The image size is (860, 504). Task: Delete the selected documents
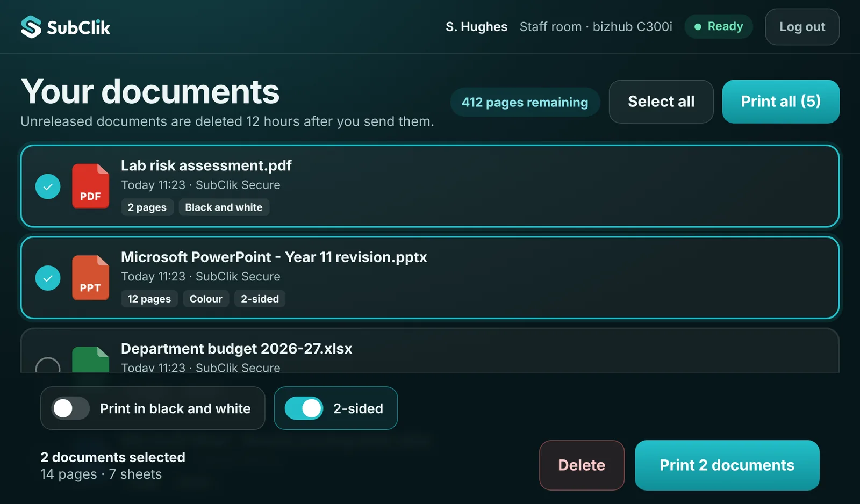582,465
